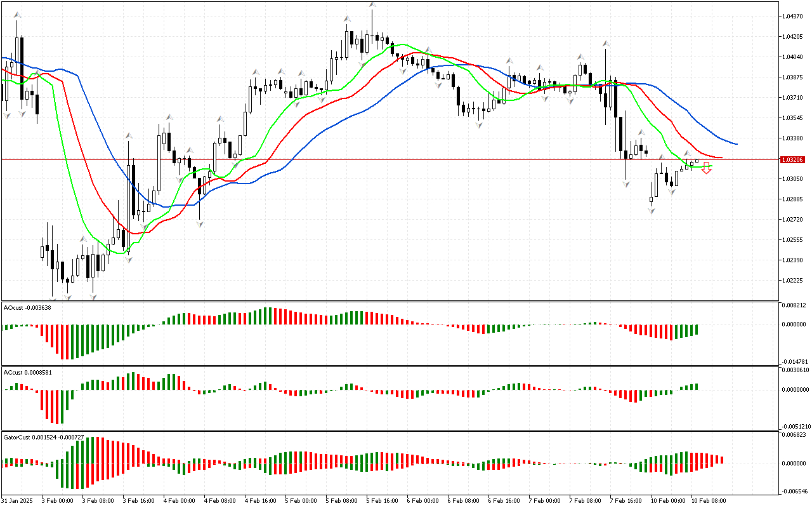
Task: Click the 1.03710 price scale label
Action: point(794,97)
